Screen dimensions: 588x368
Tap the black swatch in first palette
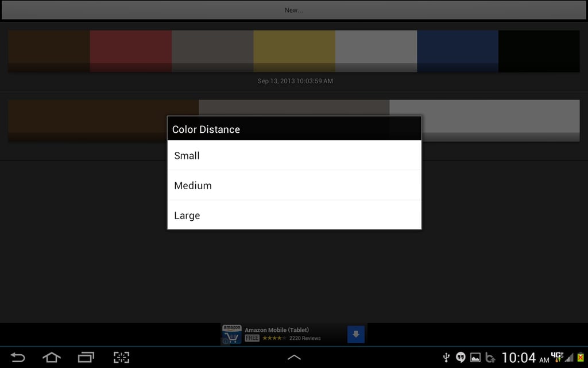coord(539,51)
